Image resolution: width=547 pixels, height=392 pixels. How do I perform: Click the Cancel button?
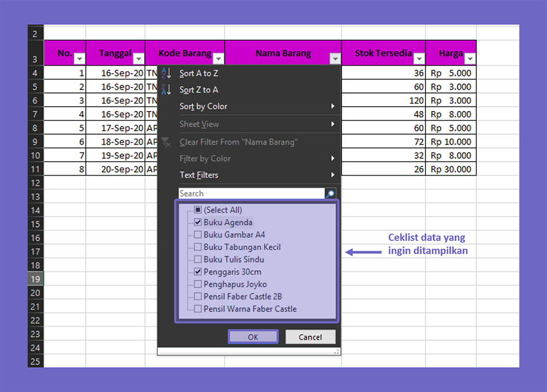coord(310,337)
